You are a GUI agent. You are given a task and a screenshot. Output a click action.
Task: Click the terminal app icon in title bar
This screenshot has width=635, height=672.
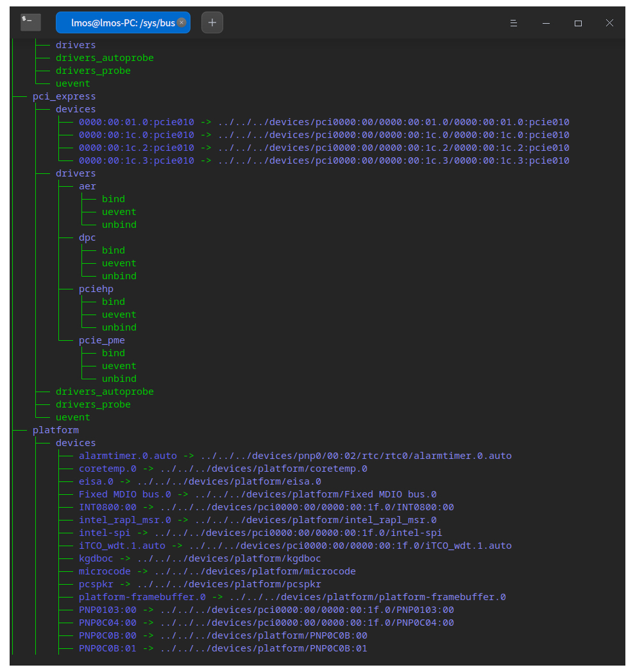[x=30, y=22]
